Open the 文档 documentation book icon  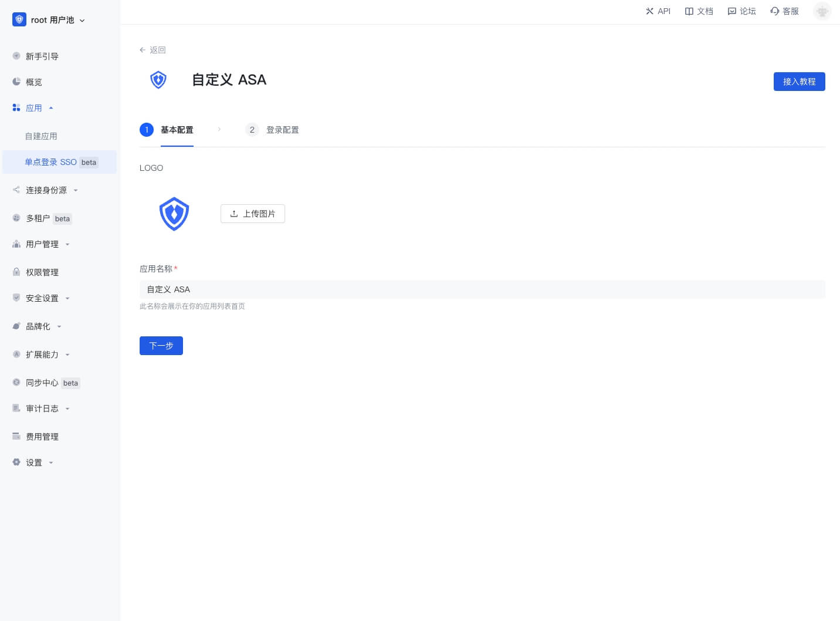coord(689,11)
